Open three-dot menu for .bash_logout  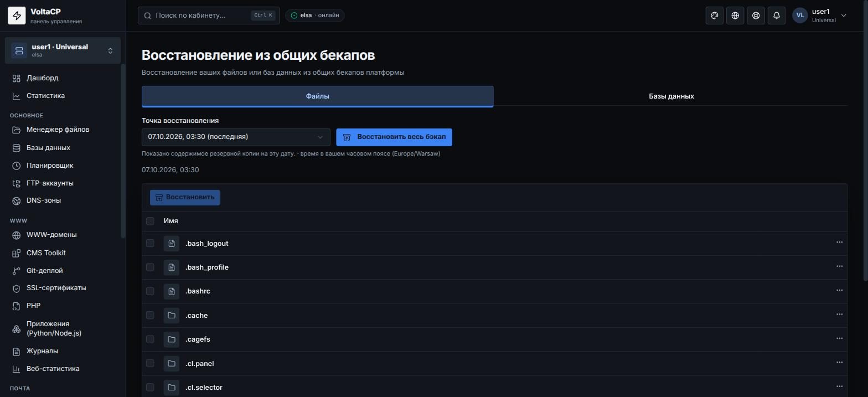tap(839, 243)
